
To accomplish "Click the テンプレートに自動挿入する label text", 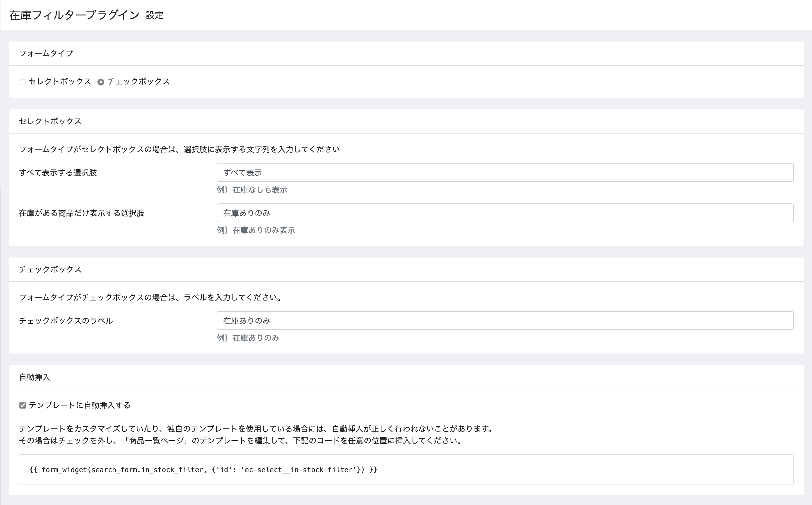I will (79, 405).
